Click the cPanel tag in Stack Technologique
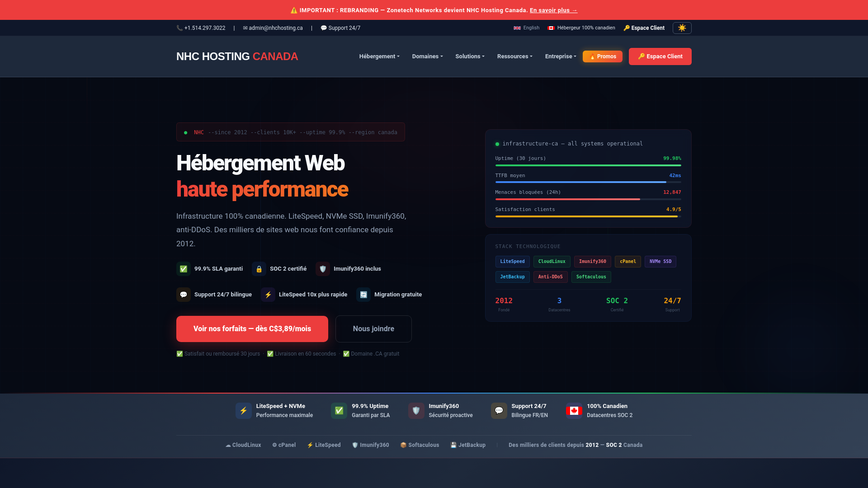The height and width of the screenshot is (488, 868). (627, 262)
